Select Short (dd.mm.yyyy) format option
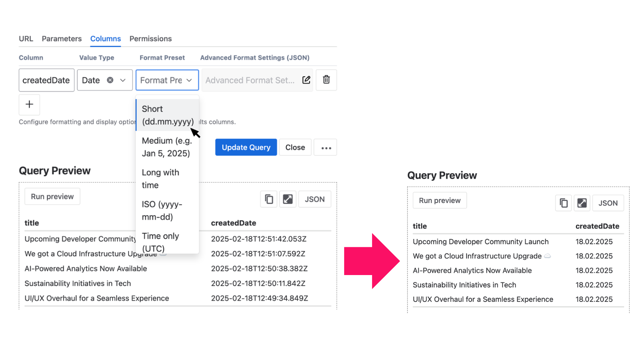The width and height of the screenshot is (644, 338). 167,115
